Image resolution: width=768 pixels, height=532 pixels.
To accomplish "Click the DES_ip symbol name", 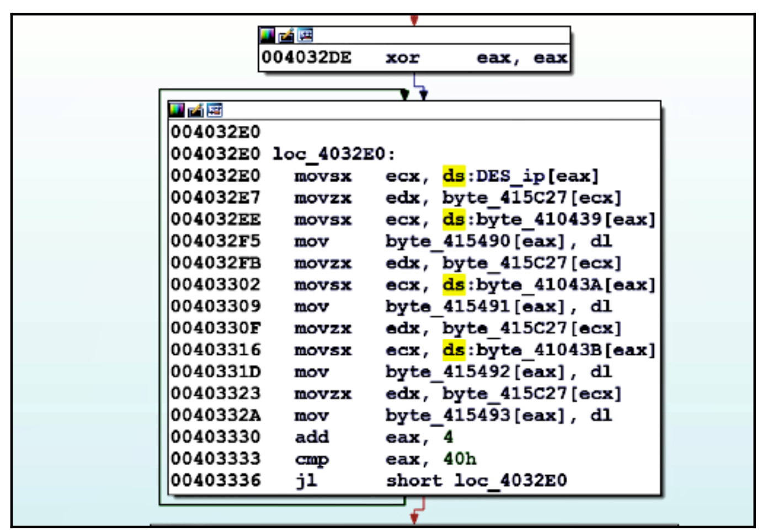I will 510,176.
